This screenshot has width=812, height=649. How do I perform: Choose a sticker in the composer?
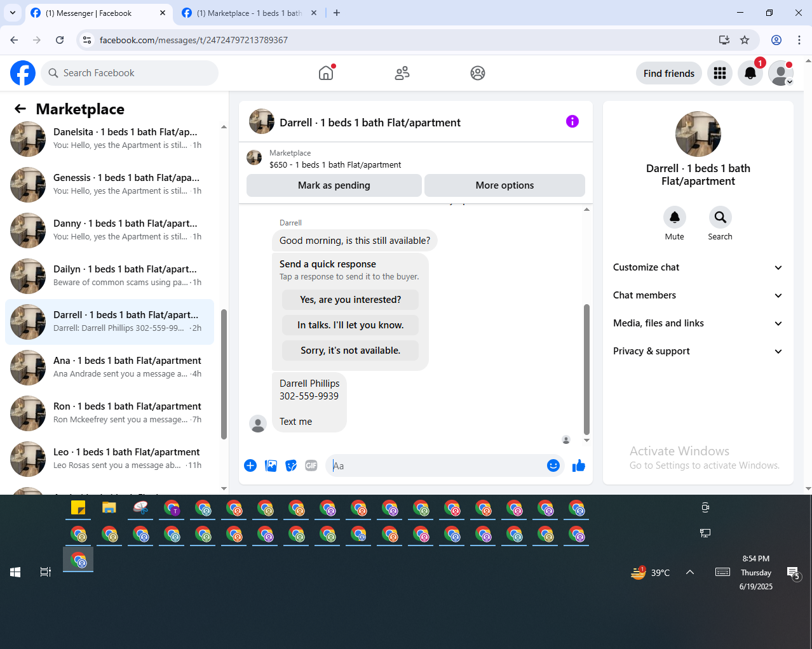point(291,465)
